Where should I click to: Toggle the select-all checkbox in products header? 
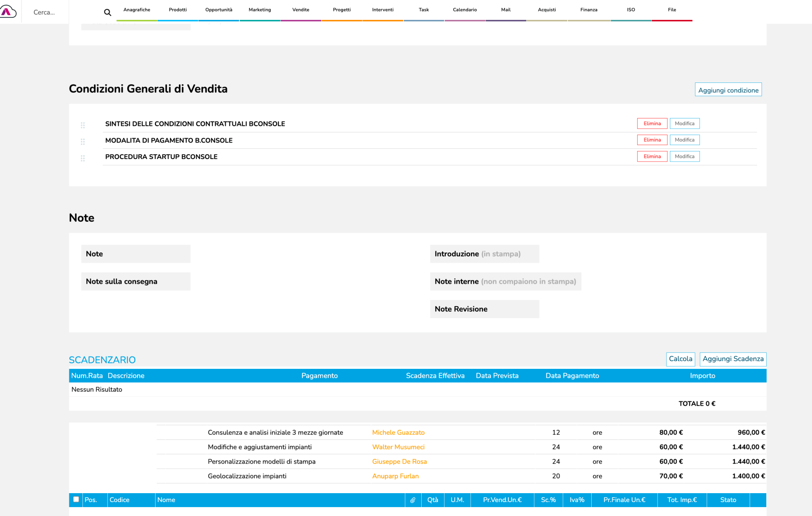pyautogui.click(x=76, y=499)
